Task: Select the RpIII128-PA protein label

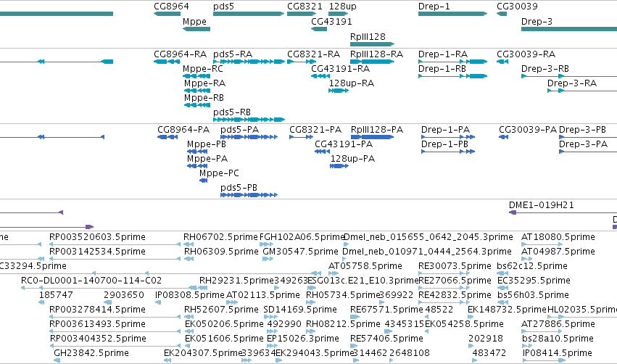Action: pos(377,130)
